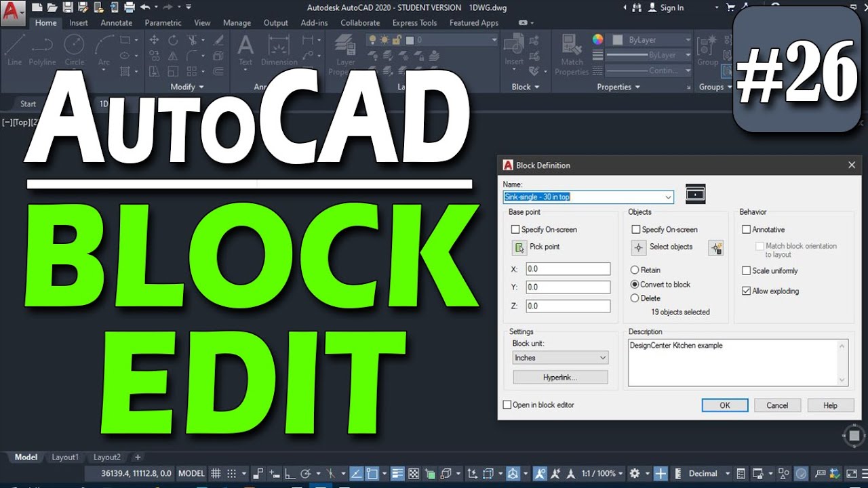Open the block Name dropdown list
The image size is (868, 488).
(669, 197)
